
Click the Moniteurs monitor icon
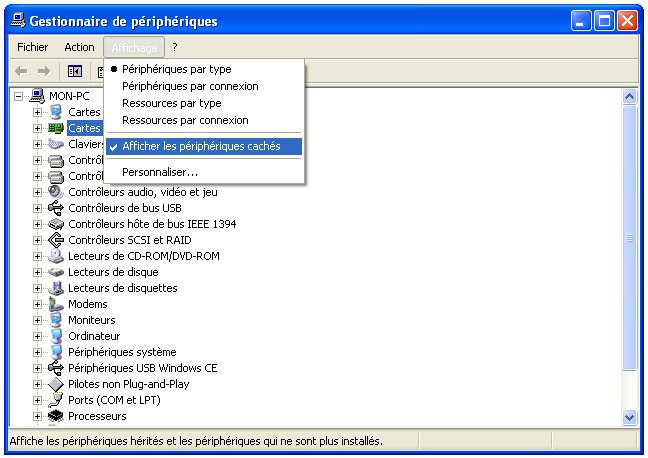point(56,320)
